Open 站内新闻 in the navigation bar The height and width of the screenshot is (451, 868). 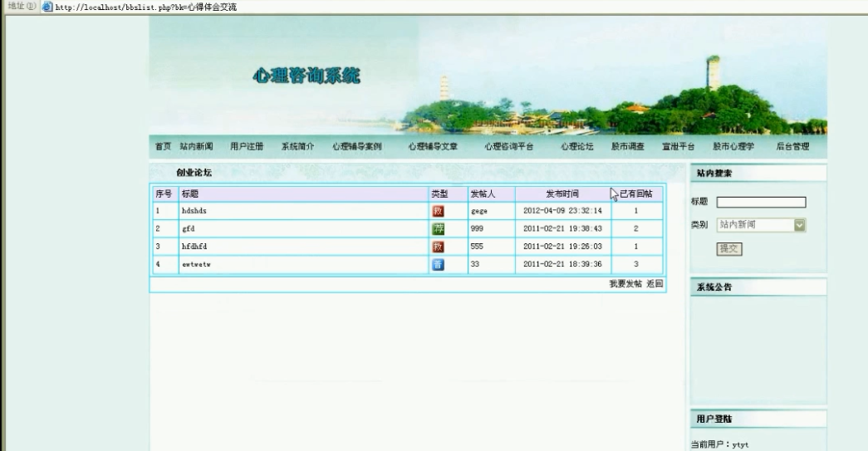click(x=196, y=147)
